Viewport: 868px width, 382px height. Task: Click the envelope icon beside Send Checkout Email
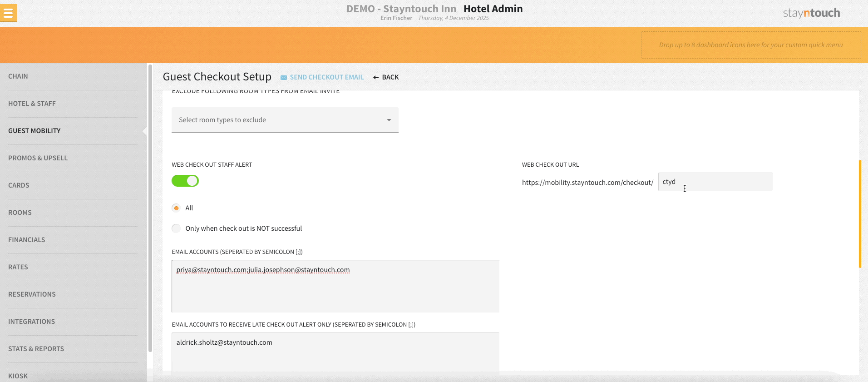point(284,78)
